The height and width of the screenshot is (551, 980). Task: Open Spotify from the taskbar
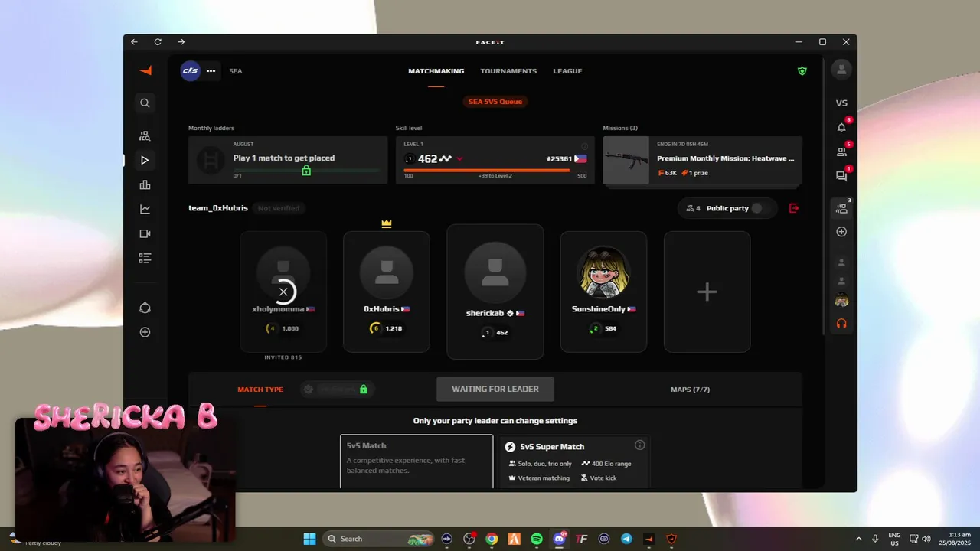[537, 539]
